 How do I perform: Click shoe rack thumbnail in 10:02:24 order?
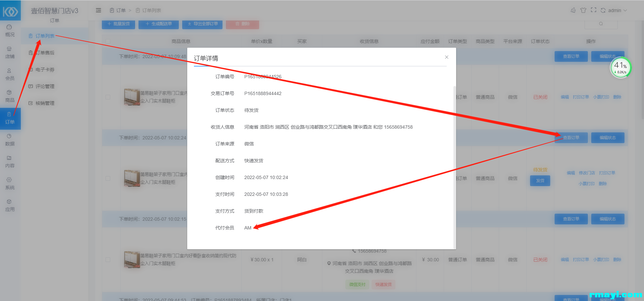tap(132, 178)
